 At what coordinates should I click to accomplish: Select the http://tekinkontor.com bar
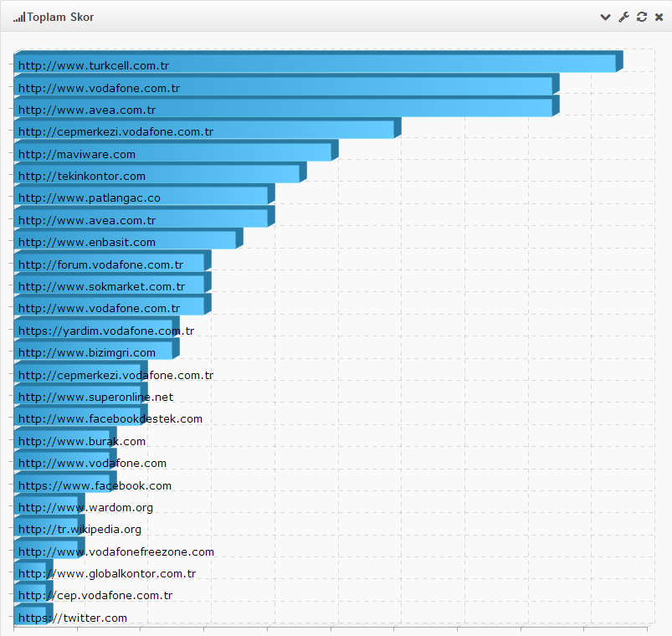[161, 172]
